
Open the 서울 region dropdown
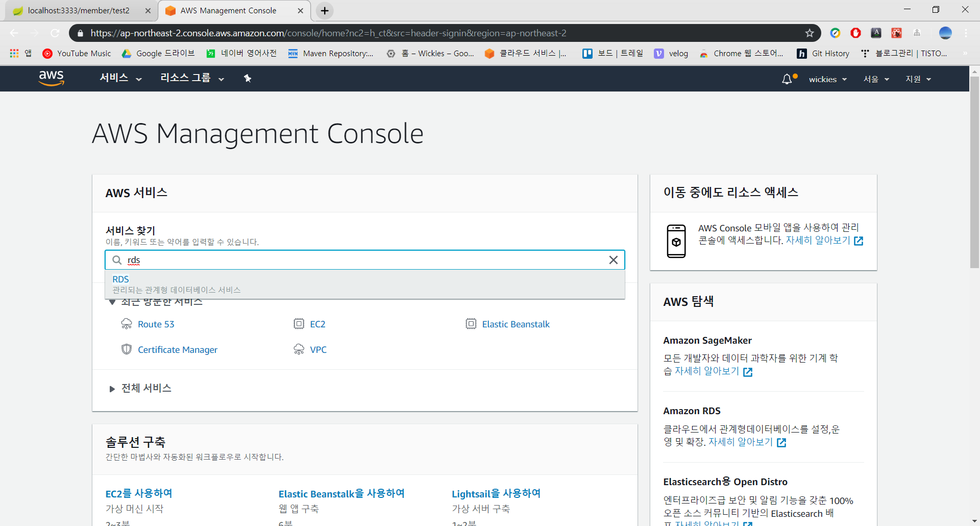coord(876,79)
